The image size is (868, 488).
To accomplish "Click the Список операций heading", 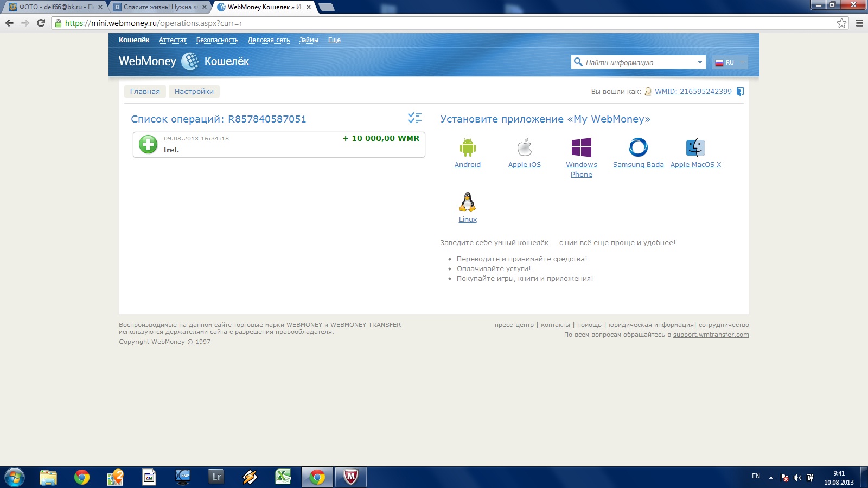I will click(x=219, y=119).
